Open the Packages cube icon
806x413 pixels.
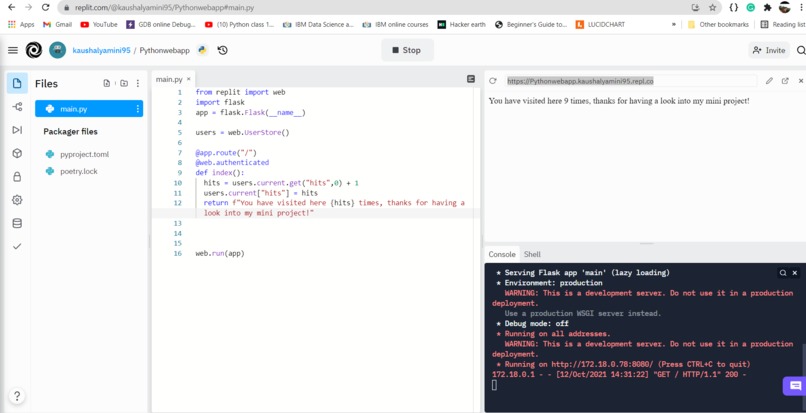click(17, 153)
